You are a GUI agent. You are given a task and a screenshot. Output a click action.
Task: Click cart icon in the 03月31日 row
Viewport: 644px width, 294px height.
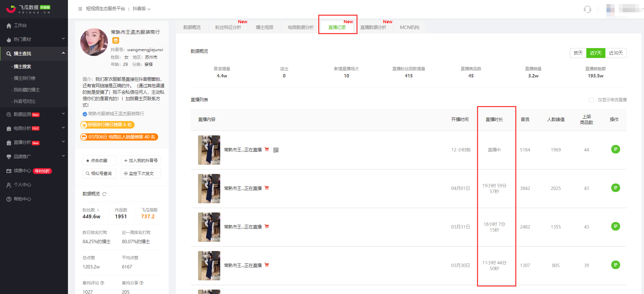pos(267,226)
